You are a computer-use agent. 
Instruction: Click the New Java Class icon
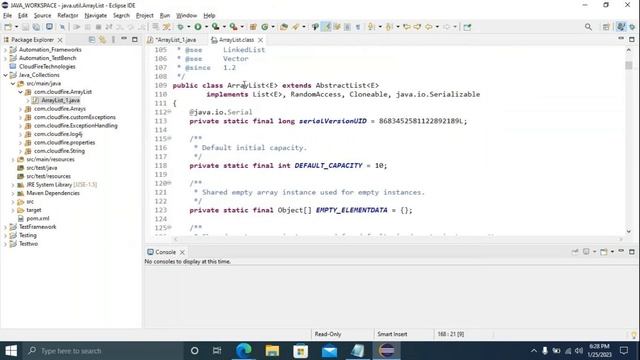[264, 27]
